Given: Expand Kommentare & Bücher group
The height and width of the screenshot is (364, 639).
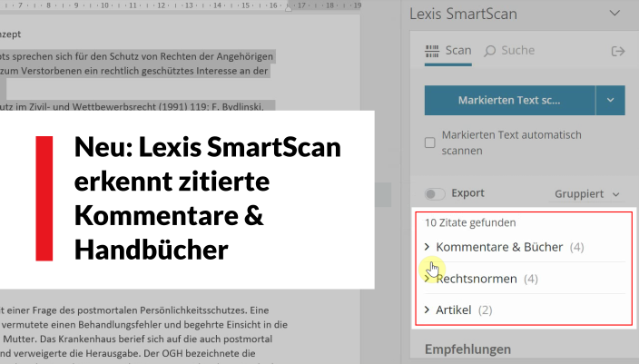Looking at the screenshot, I should click(504, 247).
